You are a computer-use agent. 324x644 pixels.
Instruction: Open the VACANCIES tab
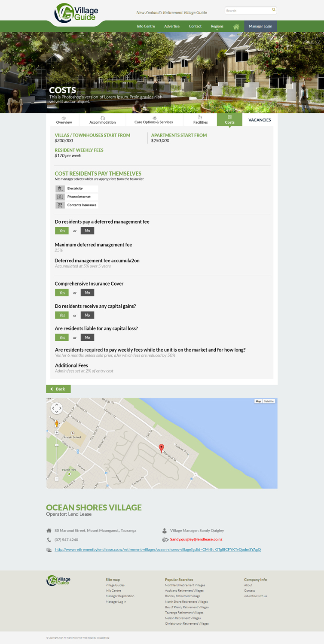[x=260, y=120]
